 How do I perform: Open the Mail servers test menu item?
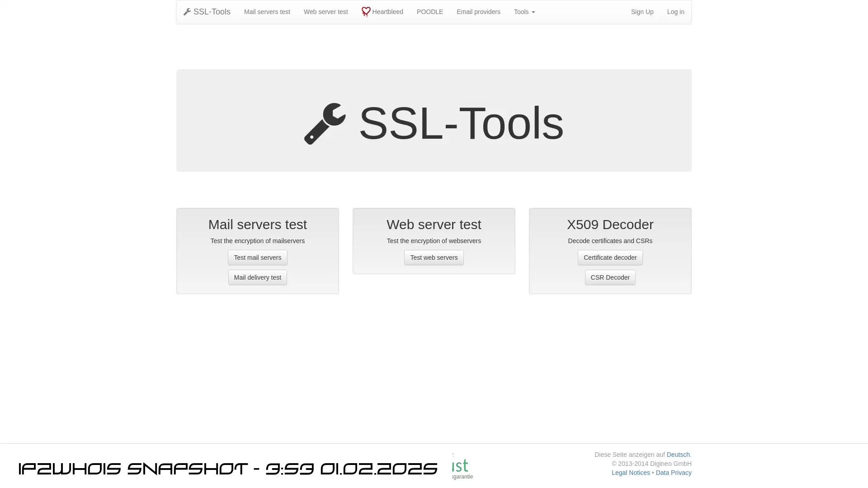pos(267,12)
